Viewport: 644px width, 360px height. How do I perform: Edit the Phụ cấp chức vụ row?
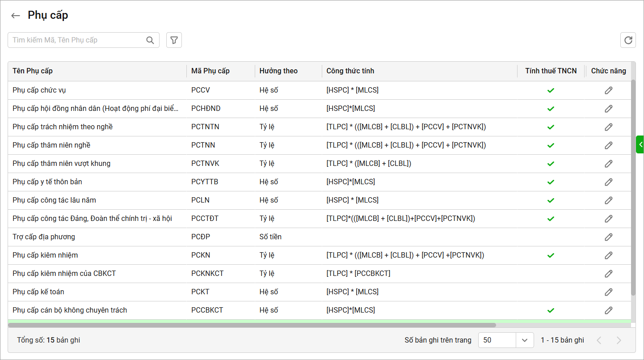pos(608,90)
